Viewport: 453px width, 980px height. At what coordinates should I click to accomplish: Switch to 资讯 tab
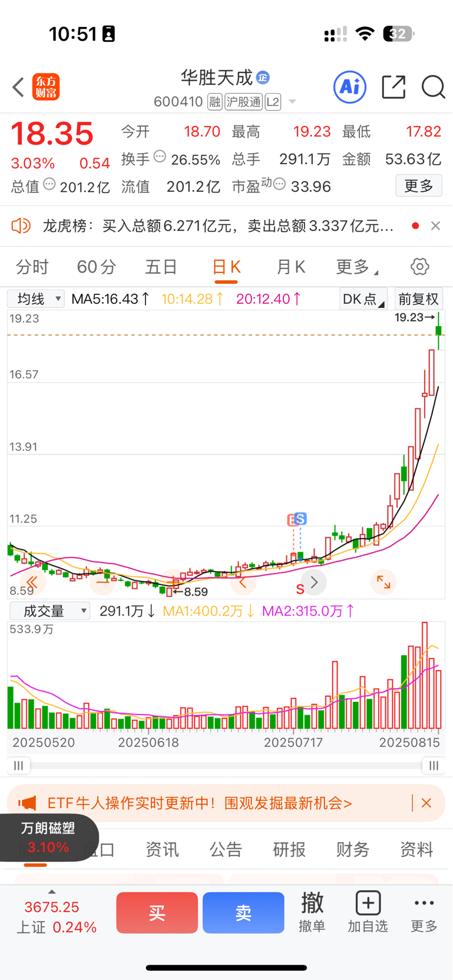click(x=162, y=849)
